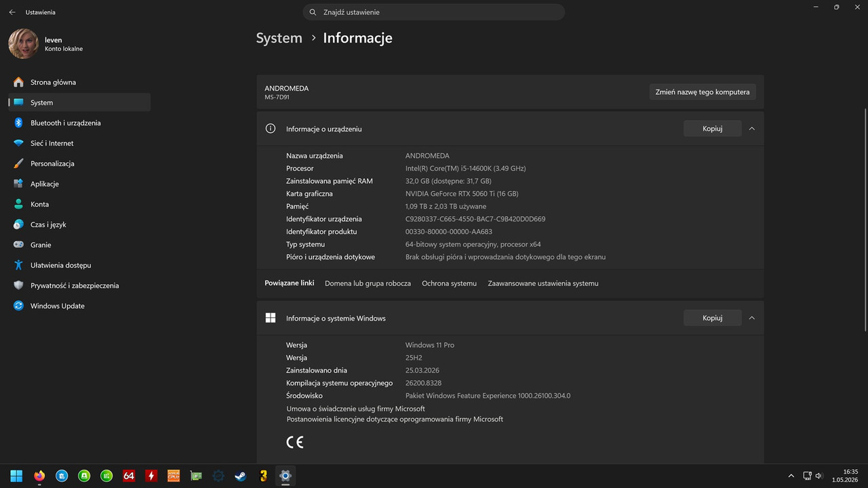Collapse the Informacje o systemie Windows section
Viewport: 868px width, 488px height.
point(751,318)
